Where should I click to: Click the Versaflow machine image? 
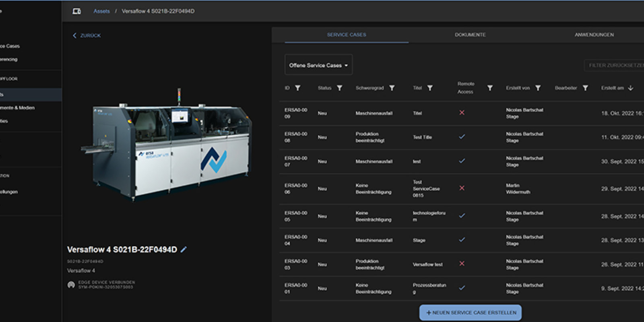point(167,145)
